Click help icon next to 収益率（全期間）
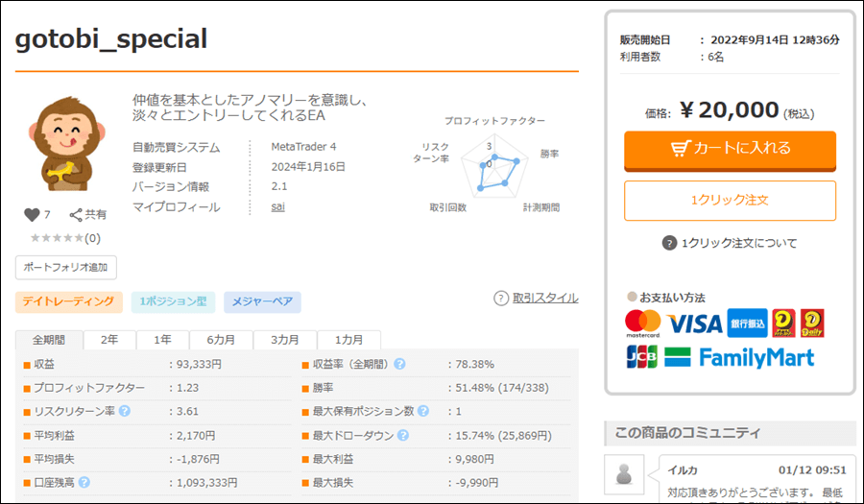This screenshot has width=864, height=504. (x=399, y=364)
